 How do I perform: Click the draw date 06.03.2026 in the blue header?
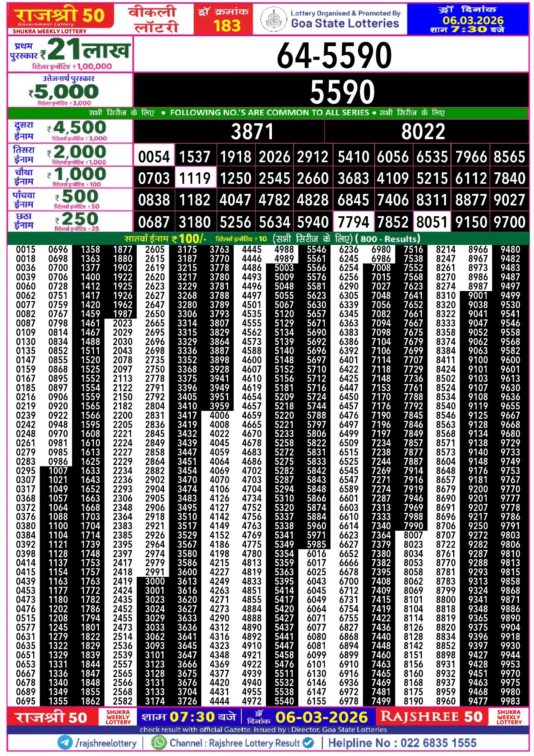(x=473, y=20)
